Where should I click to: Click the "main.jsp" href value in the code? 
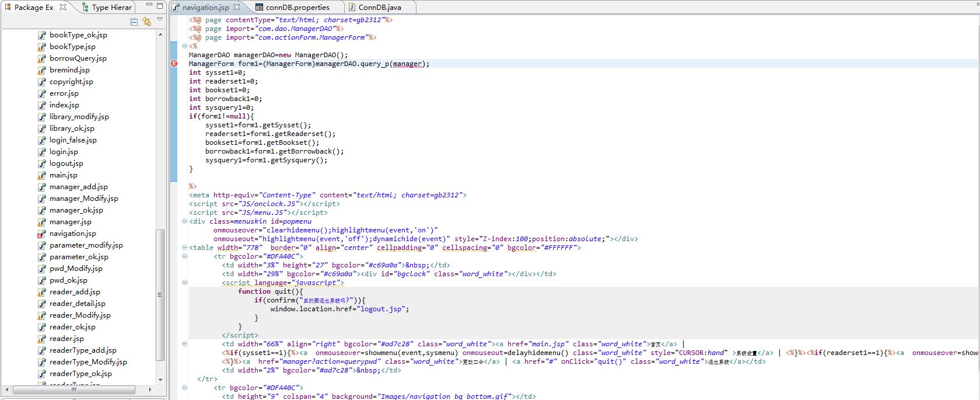point(548,344)
